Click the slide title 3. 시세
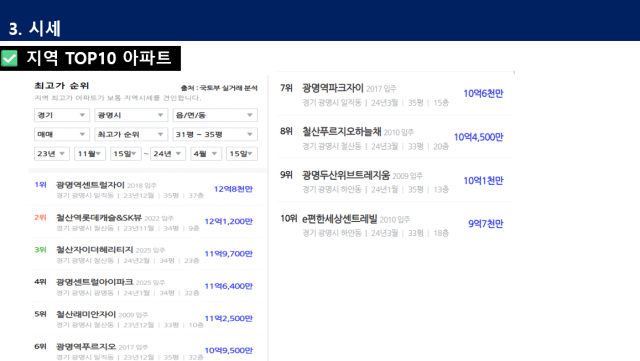The height and width of the screenshot is (361, 640). [x=35, y=29]
